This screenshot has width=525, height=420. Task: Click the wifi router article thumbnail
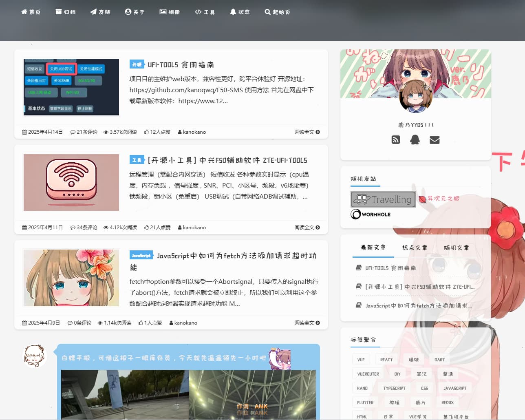tap(71, 182)
